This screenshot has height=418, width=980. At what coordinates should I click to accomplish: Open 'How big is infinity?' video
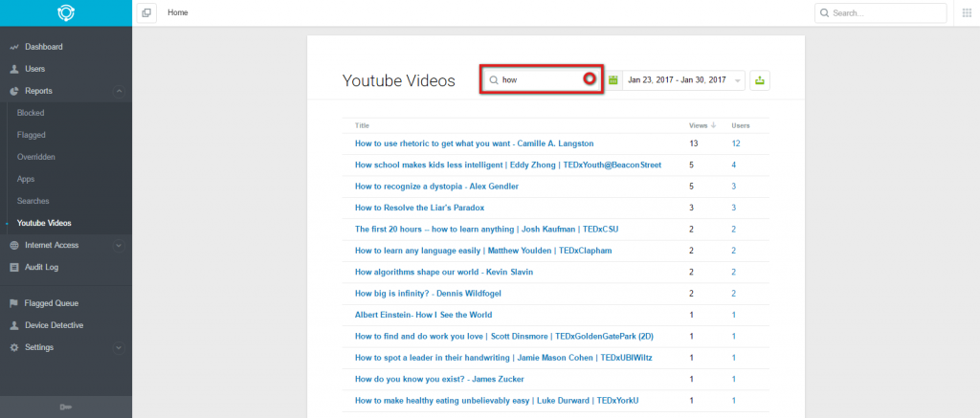428,293
